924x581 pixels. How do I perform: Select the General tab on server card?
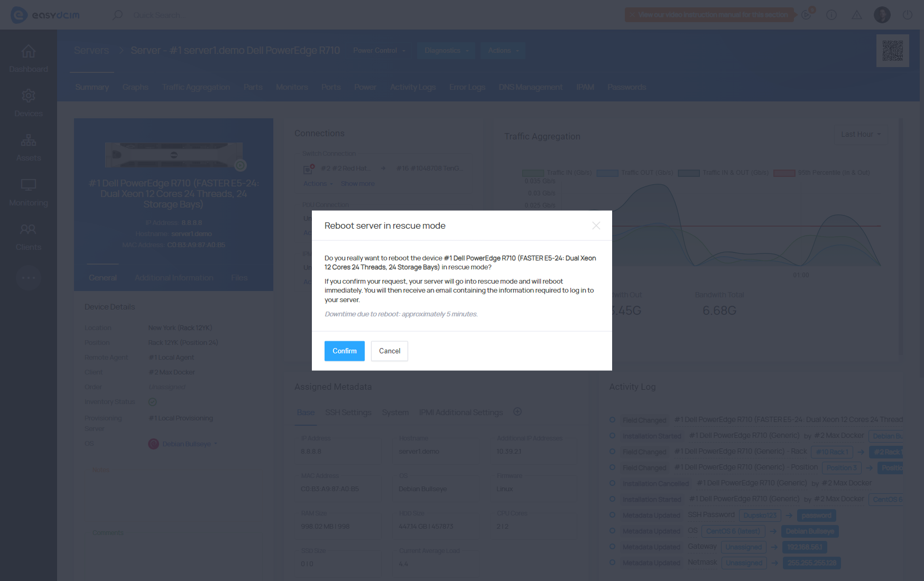coord(103,278)
